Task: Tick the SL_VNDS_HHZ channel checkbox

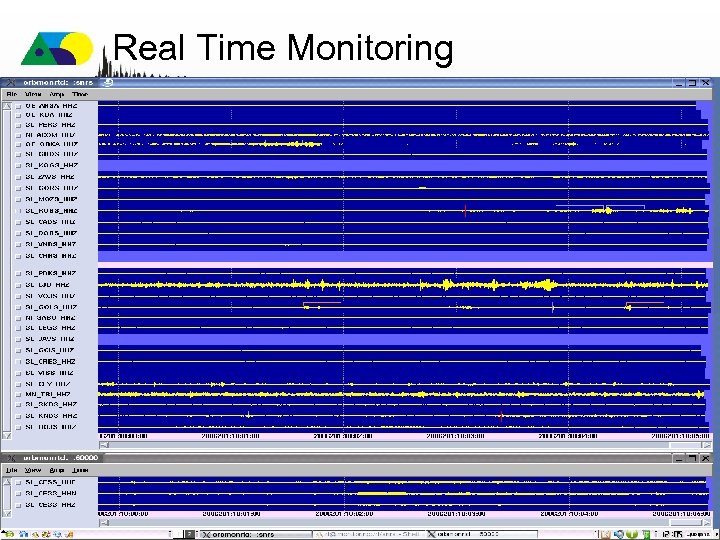Action: tap(18, 245)
